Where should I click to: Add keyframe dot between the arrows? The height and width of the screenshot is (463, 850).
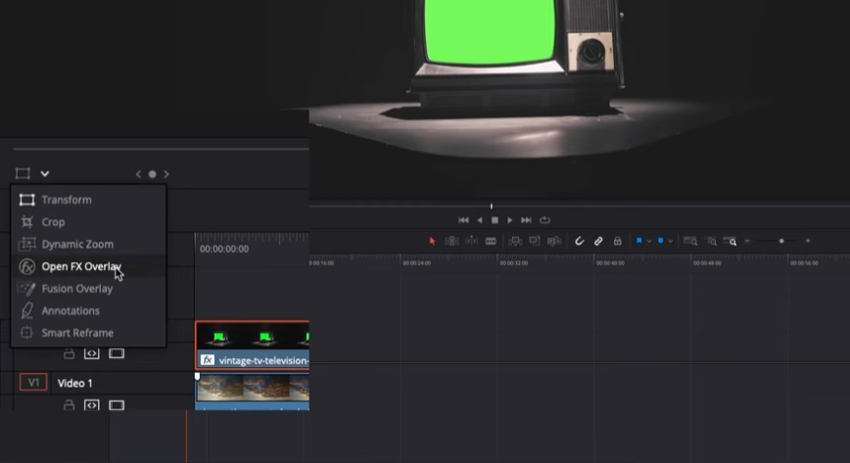152,174
